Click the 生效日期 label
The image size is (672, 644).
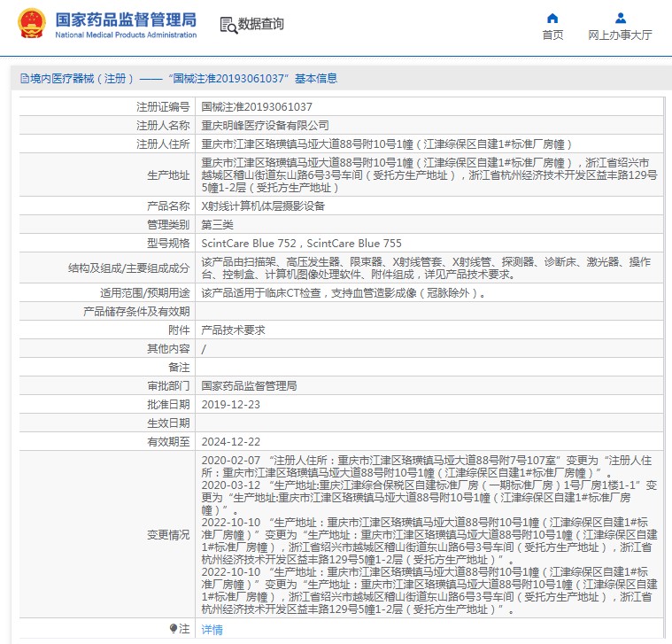pos(168,423)
